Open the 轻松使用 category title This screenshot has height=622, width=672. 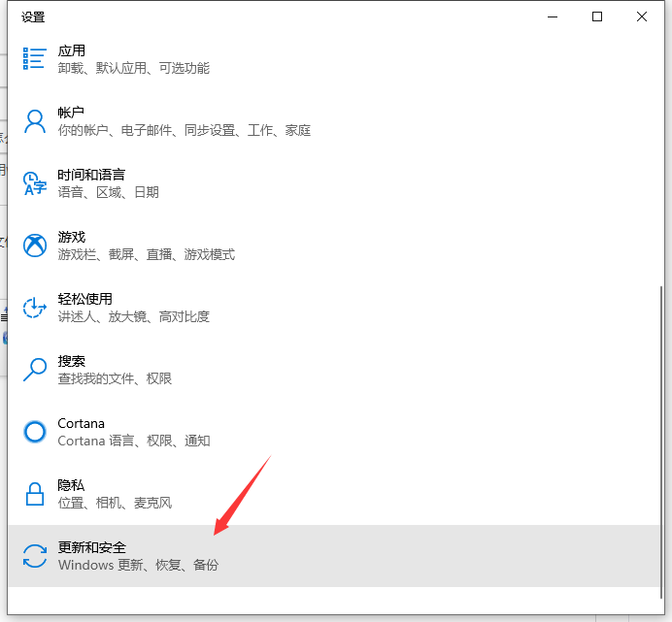coord(84,299)
